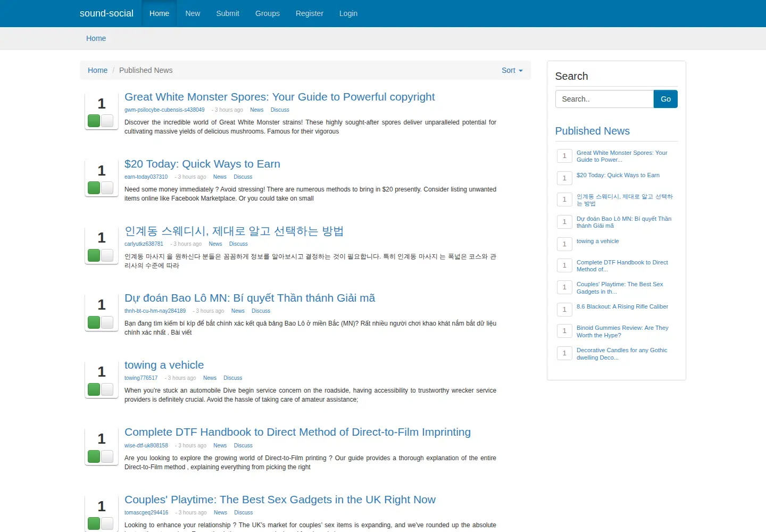Image resolution: width=766 pixels, height=532 pixels.
Task: Open sidebar link Complete DTF Handbook
Action: (x=622, y=265)
